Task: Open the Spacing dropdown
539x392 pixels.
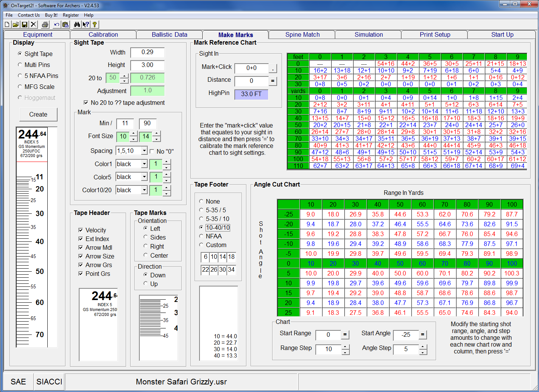Action: [x=144, y=151]
